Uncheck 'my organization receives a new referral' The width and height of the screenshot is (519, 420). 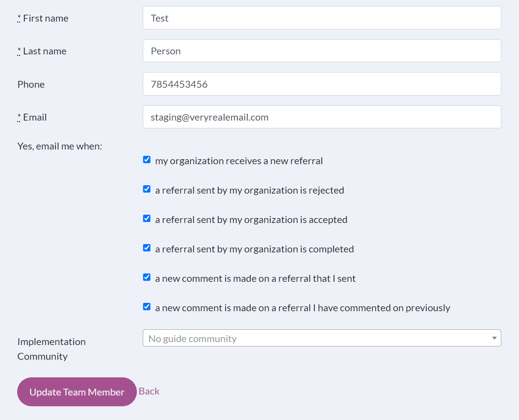[x=147, y=160]
